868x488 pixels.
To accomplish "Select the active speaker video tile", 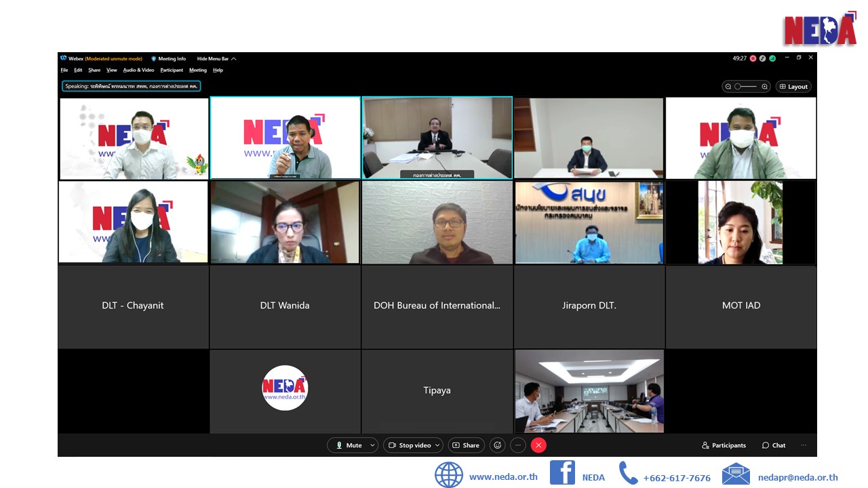I will click(285, 138).
